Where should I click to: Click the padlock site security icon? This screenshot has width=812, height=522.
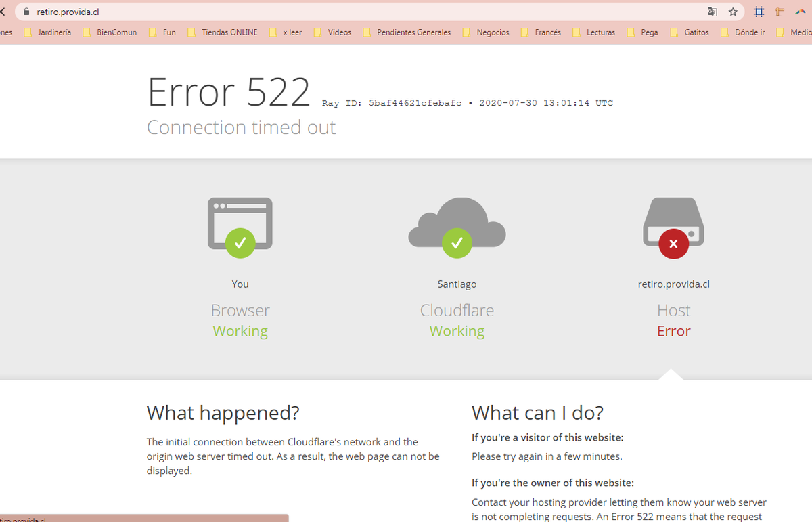pyautogui.click(x=26, y=12)
